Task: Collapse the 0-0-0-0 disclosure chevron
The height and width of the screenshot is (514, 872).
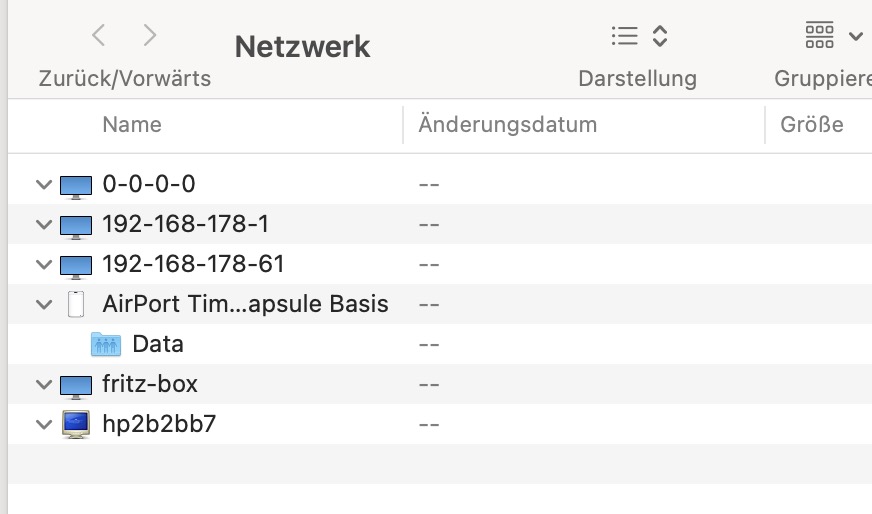Action: pyautogui.click(x=43, y=185)
